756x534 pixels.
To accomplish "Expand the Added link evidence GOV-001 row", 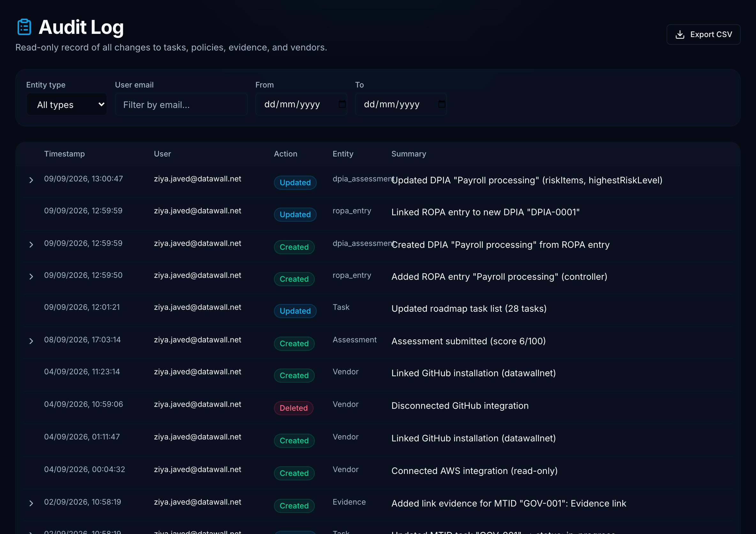I will coord(31,504).
